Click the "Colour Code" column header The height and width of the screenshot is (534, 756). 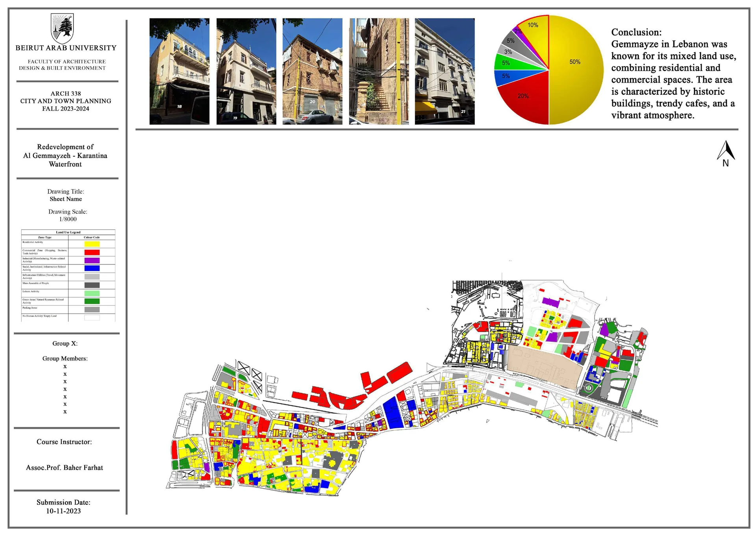coord(92,237)
